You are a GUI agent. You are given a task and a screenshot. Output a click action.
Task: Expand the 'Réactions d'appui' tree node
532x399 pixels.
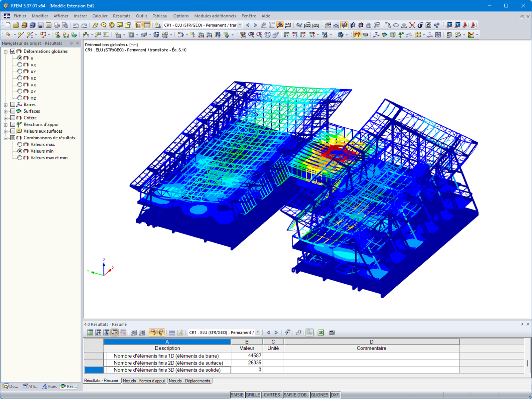(5, 124)
